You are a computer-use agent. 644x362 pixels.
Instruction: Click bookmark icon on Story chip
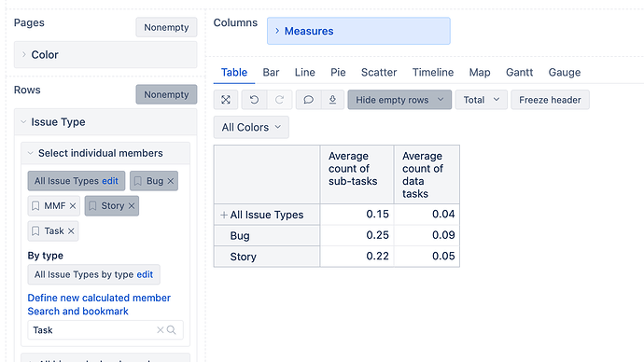point(92,206)
